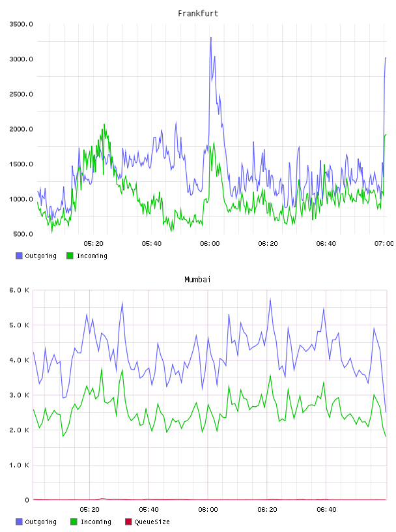Select the Mumbai chart title
The width and height of the screenshot is (396, 532).
[197, 280]
